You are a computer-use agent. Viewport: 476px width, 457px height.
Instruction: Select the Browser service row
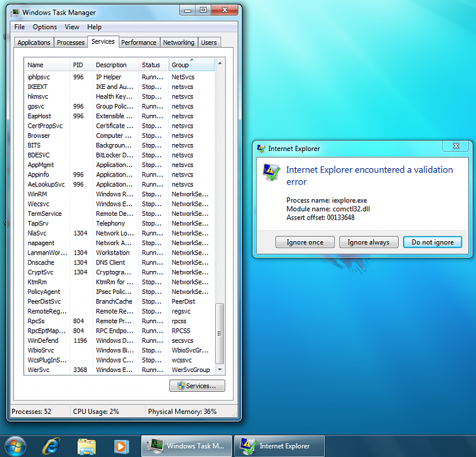pyautogui.click(x=119, y=135)
